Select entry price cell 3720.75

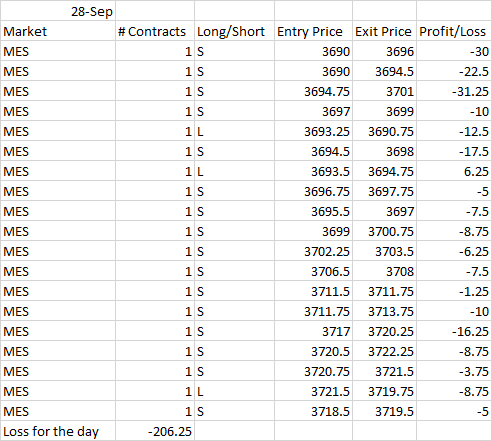pos(313,371)
